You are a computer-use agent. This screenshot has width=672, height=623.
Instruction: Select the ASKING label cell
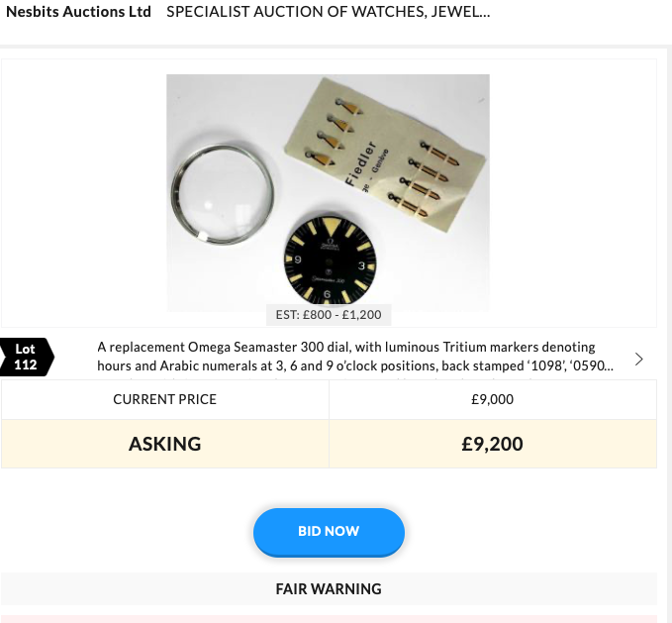(x=164, y=444)
